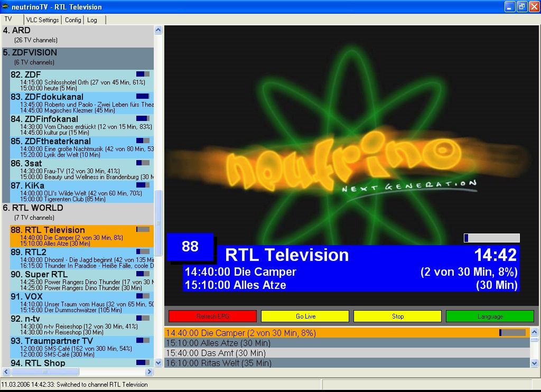Click the channel list vertical scrollbar thumb
This screenshot has height=392, width=541.
pos(158,223)
